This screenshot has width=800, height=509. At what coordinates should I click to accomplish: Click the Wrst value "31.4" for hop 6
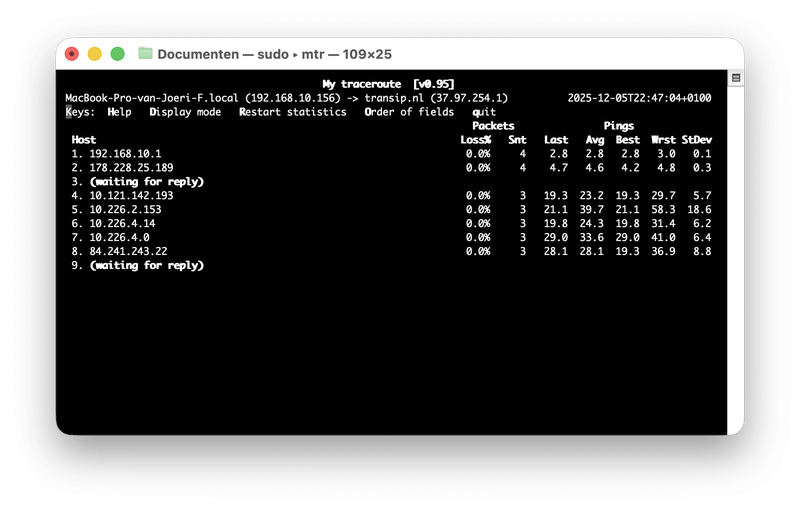[x=663, y=223]
